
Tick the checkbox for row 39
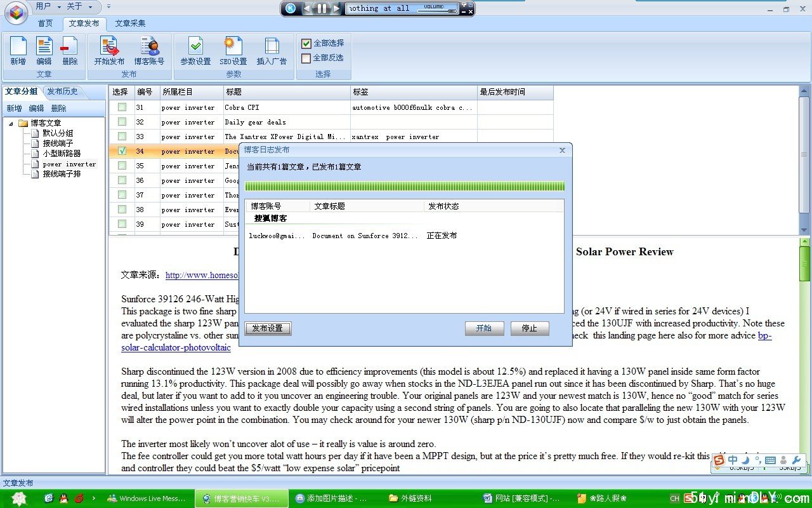122,224
